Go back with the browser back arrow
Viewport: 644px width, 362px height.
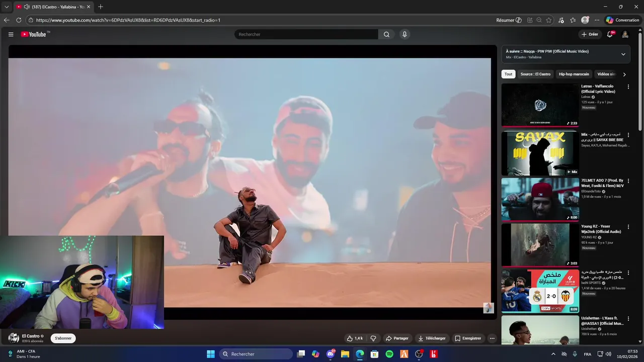[x=7, y=20]
